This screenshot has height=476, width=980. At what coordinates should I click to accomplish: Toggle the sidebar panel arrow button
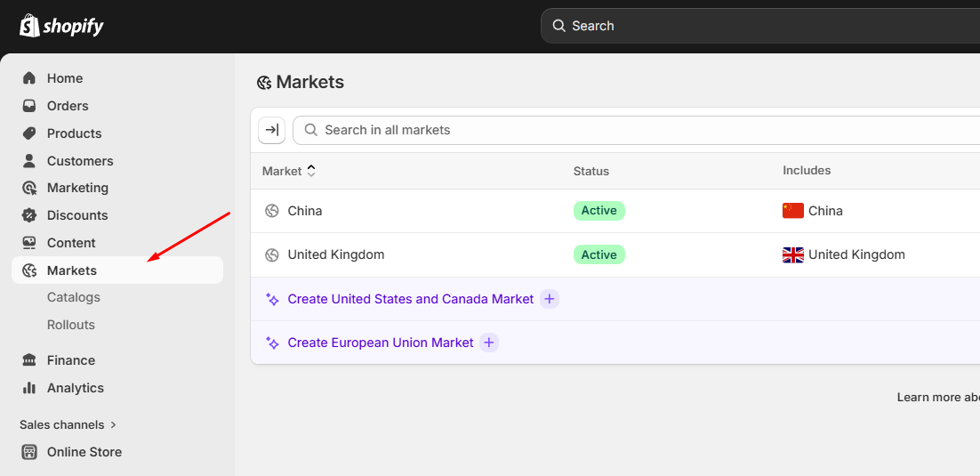click(x=272, y=130)
